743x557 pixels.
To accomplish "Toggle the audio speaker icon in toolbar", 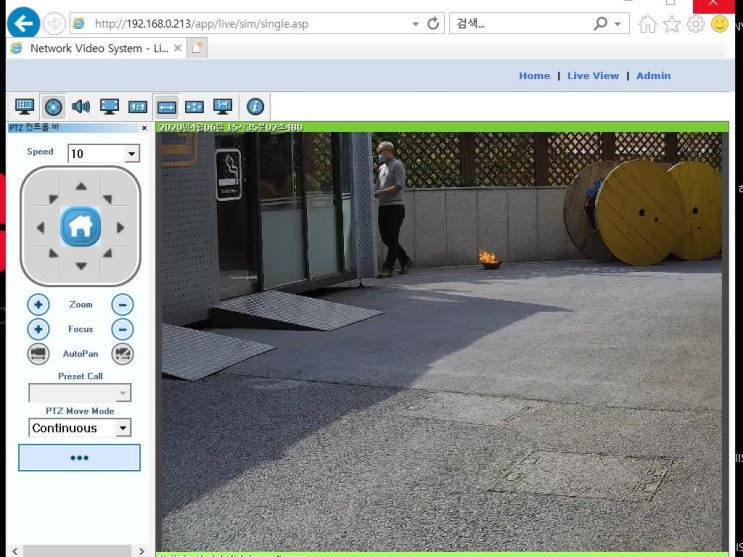I will click(x=81, y=106).
